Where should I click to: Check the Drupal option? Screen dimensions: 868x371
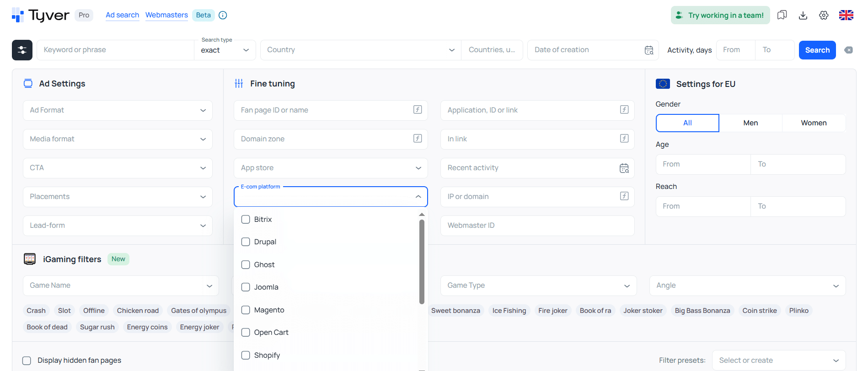[246, 242]
